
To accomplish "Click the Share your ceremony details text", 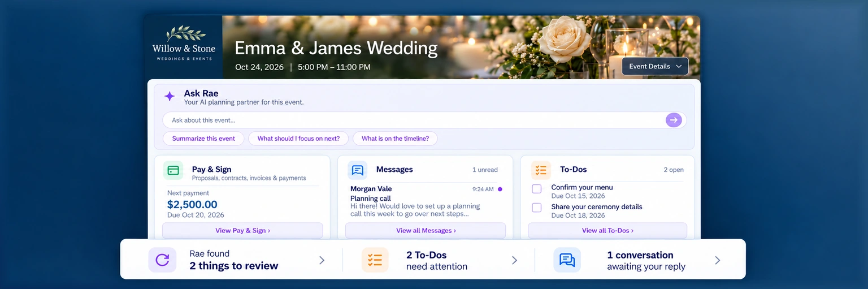I will [597, 207].
